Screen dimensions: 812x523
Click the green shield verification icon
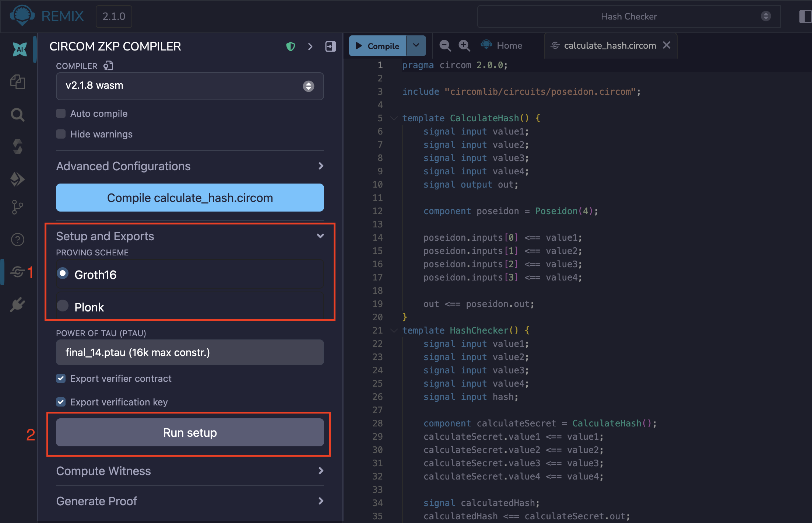291,46
